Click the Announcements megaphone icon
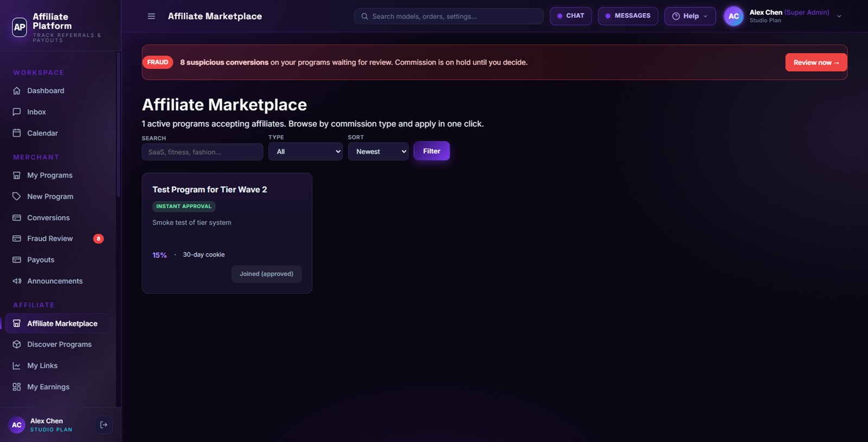Image resolution: width=868 pixels, height=442 pixels. [x=17, y=281]
